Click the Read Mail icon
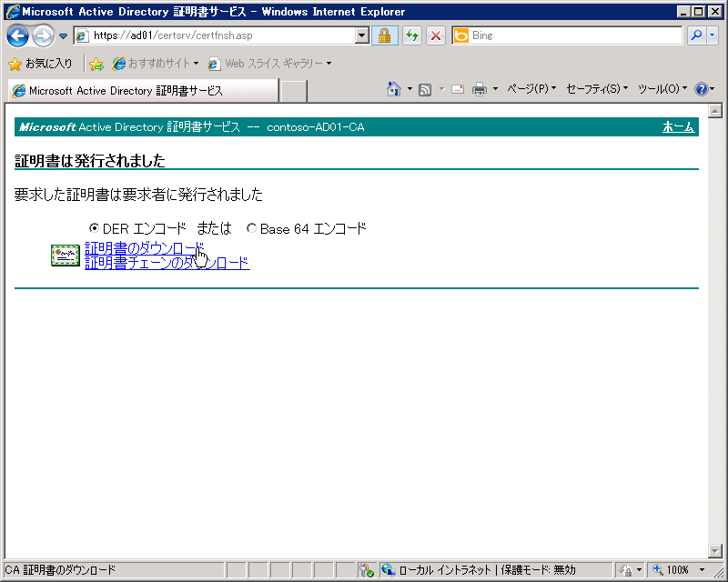This screenshot has width=728, height=582. [x=458, y=89]
